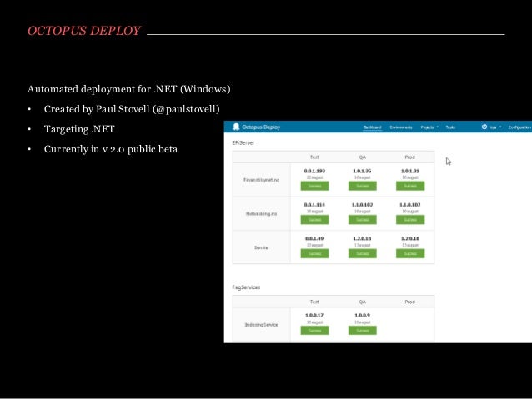The width and height of the screenshot is (532, 399).
Task: Switch to the Tasks menu item
Action: click(450, 127)
